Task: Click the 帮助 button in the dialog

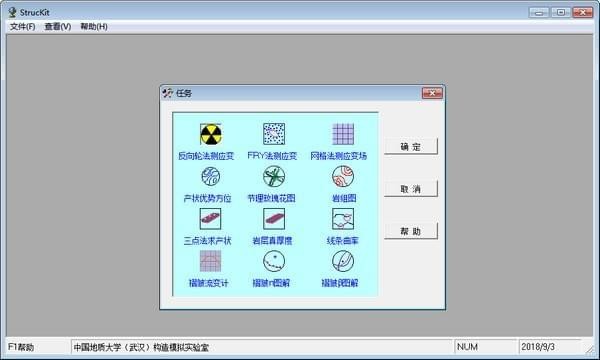Action: click(411, 231)
